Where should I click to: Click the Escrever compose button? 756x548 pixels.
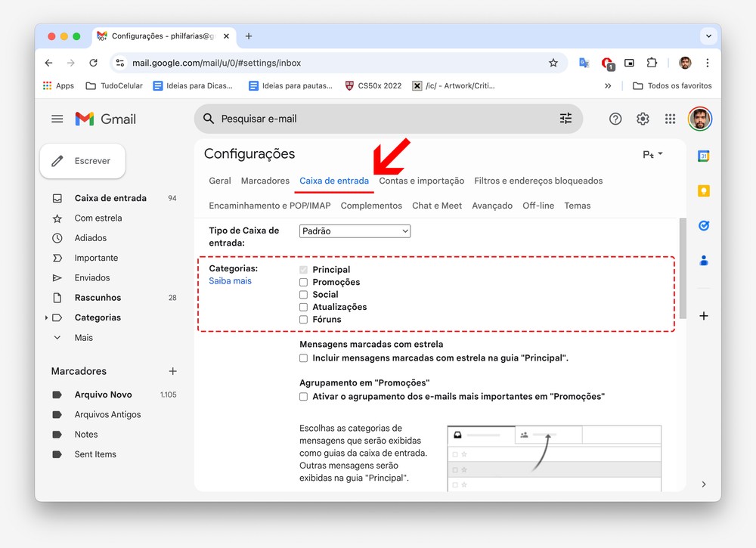(82, 161)
